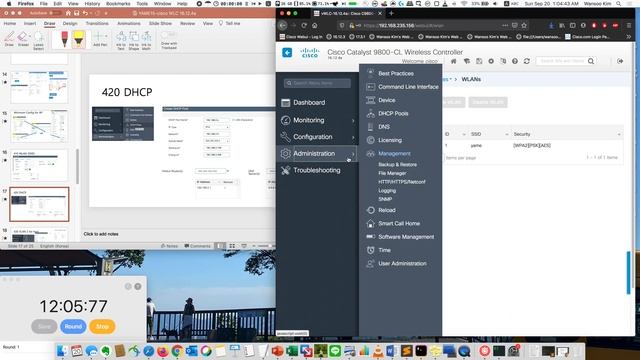This screenshot has width=640, height=360.
Task: Open the Transitions tab in PowerPoint
Action: [97, 24]
